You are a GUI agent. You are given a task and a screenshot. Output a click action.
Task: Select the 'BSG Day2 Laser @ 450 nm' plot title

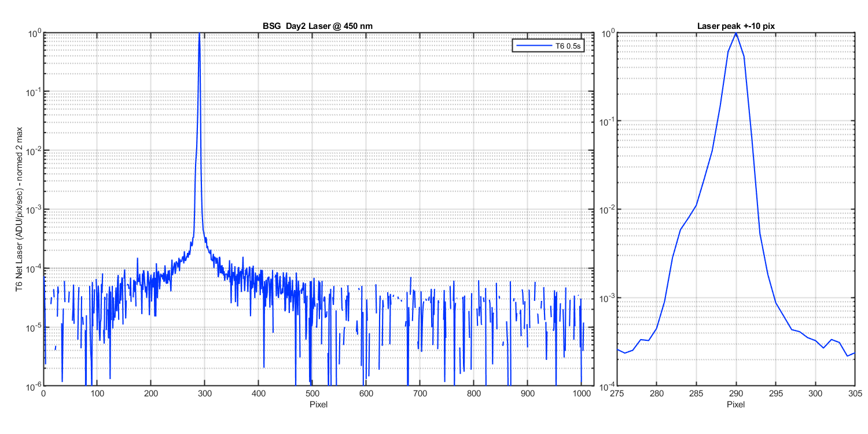click(318, 27)
